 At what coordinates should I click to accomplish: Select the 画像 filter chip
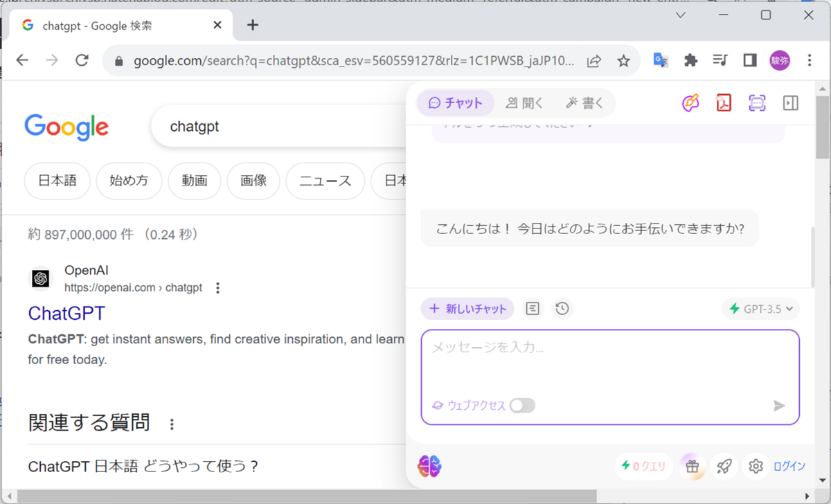253,181
